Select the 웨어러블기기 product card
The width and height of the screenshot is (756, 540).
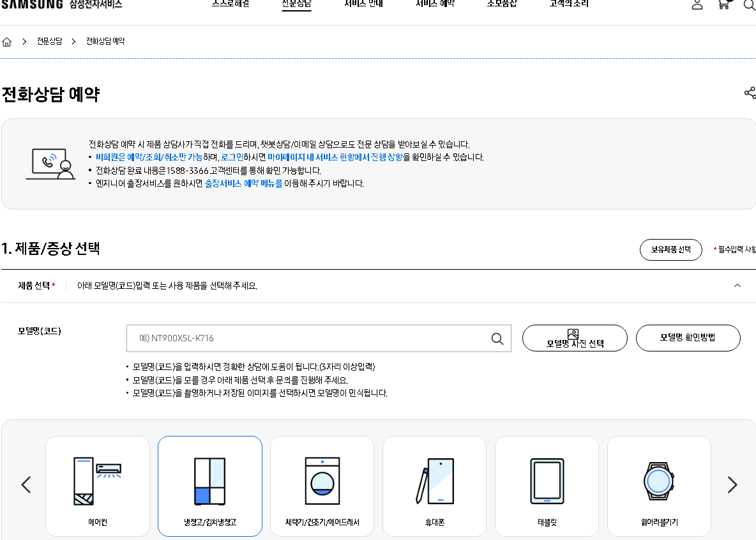(659, 486)
